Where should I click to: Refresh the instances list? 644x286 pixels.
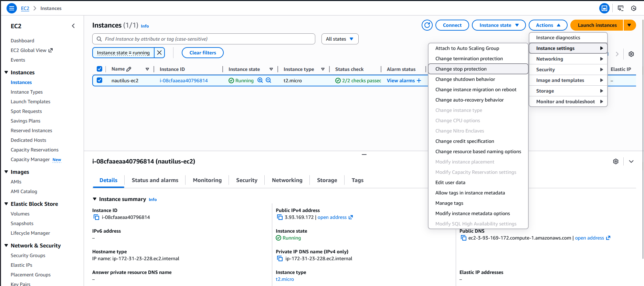[427, 25]
